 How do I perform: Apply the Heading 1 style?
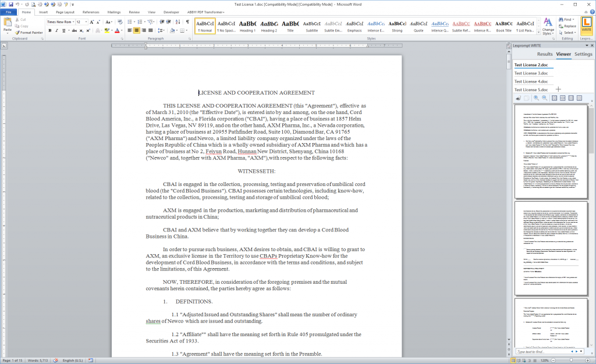[x=247, y=26]
